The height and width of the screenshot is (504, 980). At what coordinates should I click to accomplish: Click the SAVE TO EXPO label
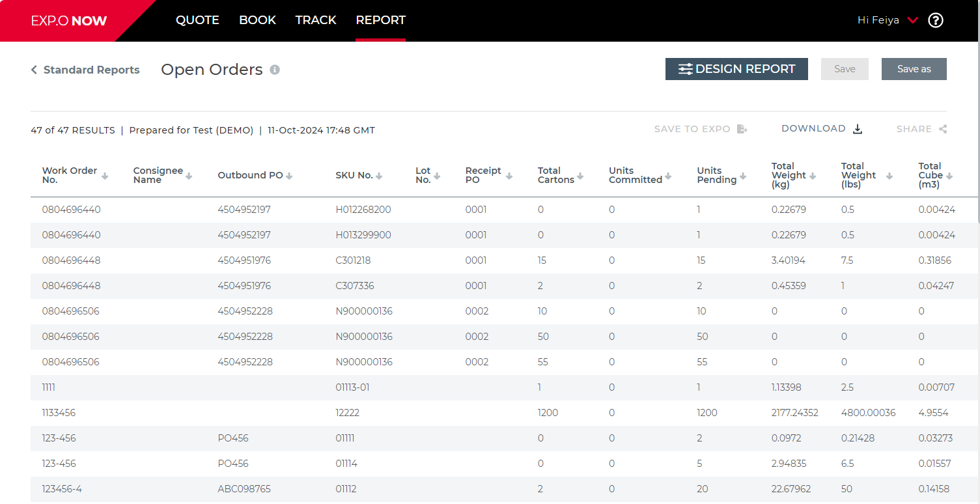(692, 129)
